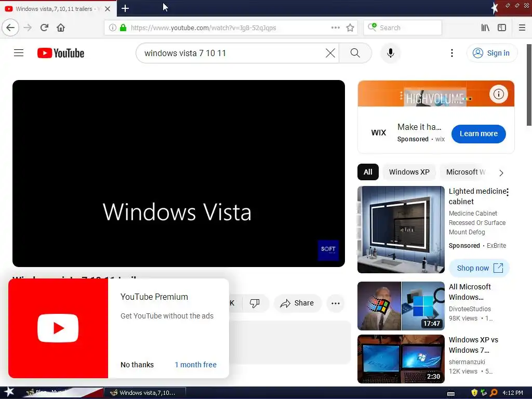Image resolution: width=532 pixels, height=399 pixels.
Task: Click Shop now on ExBrite ad
Action: pos(479,268)
